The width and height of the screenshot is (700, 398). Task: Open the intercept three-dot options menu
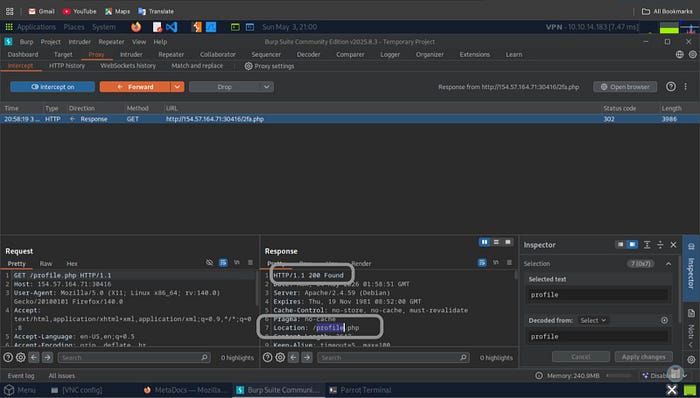pos(685,87)
